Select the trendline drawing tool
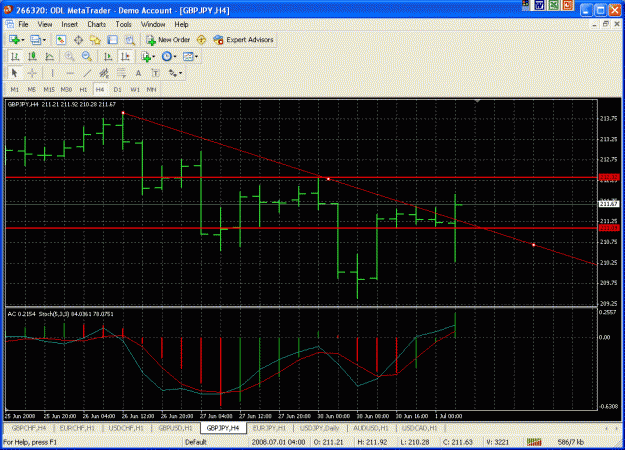Image resolution: width=625 pixels, height=450 pixels. [x=87, y=73]
